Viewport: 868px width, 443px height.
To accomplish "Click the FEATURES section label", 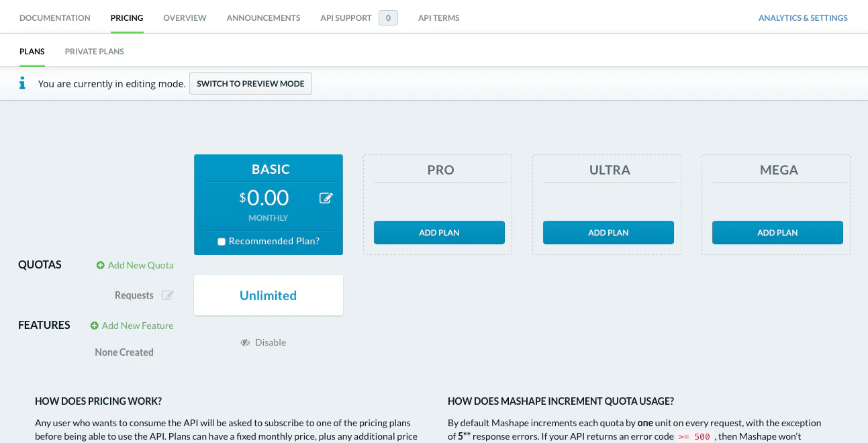I will (44, 325).
